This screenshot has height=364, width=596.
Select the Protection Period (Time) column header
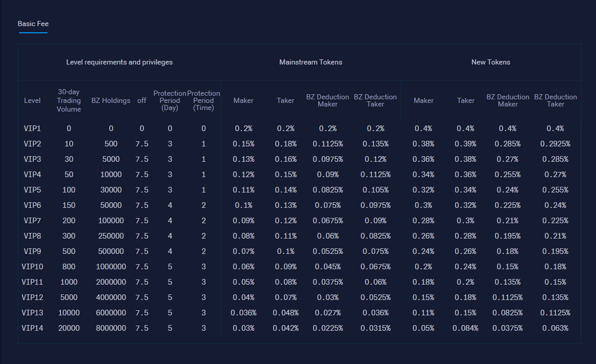pos(203,100)
